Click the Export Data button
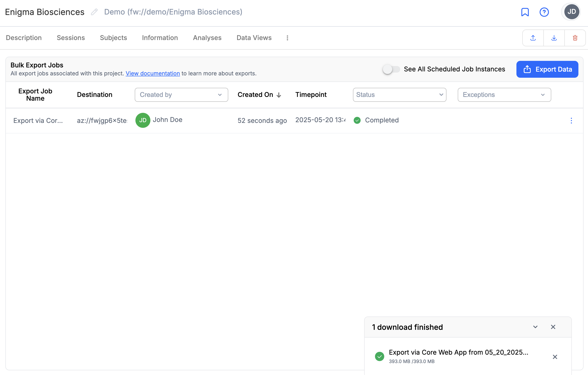 [x=547, y=70]
